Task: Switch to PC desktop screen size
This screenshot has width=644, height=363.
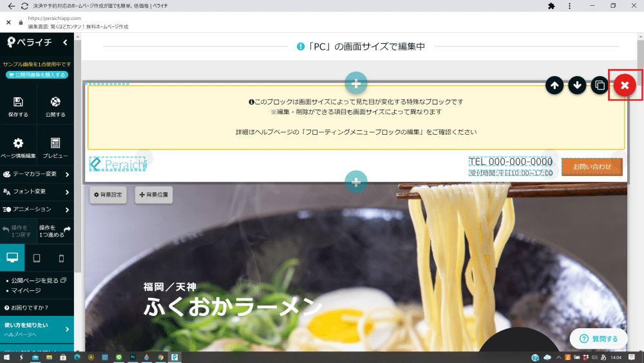Action: coord(12,258)
